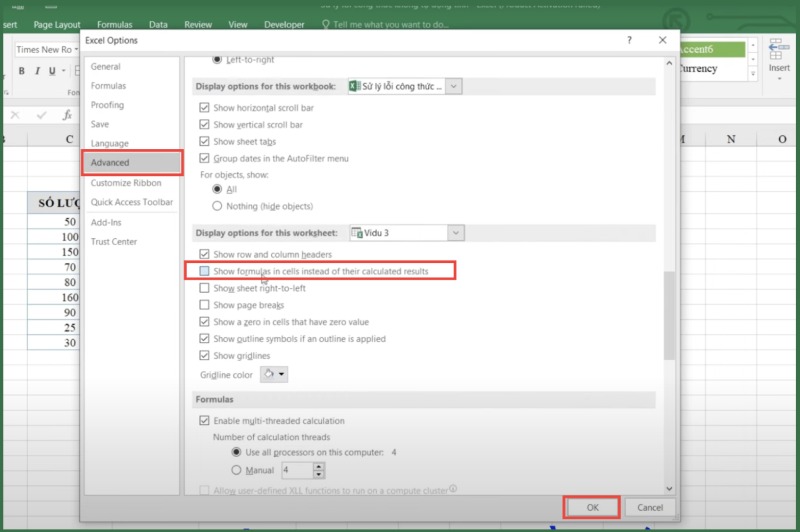Select Quick Access Toolbar in options sidebar
Viewport: 800px width, 532px height.
132,202
